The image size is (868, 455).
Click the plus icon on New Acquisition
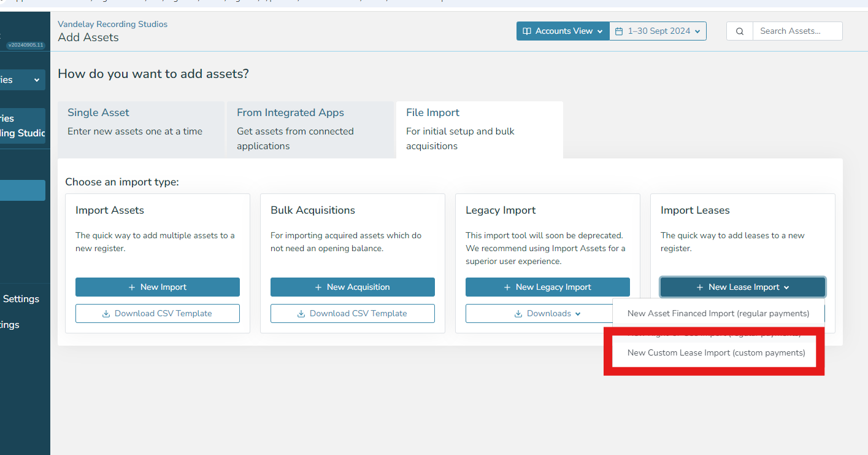[x=318, y=287]
